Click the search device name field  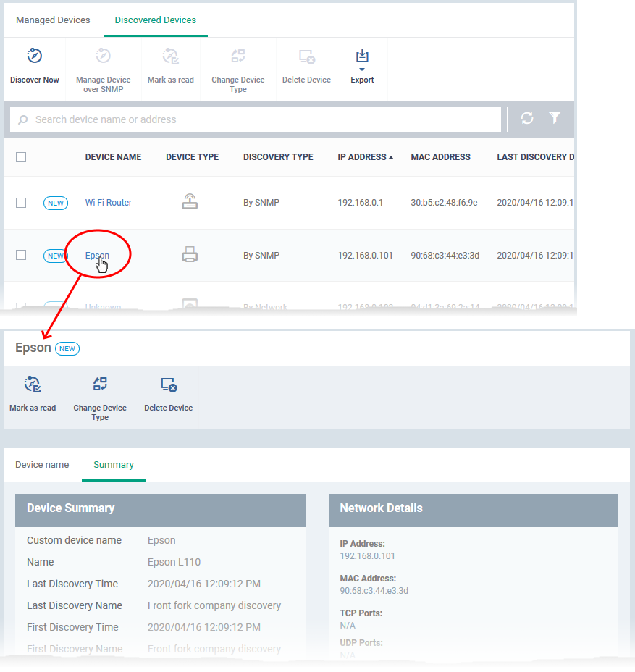pos(256,119)
